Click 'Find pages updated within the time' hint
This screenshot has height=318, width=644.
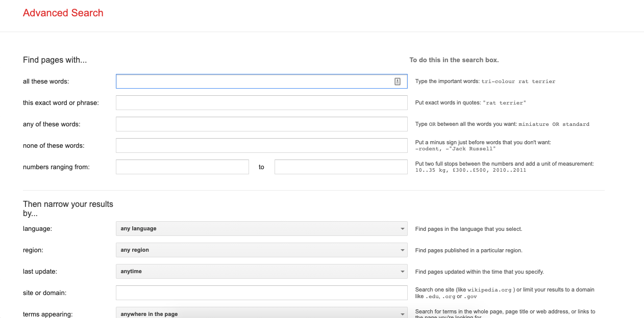[x=480, y=272]
